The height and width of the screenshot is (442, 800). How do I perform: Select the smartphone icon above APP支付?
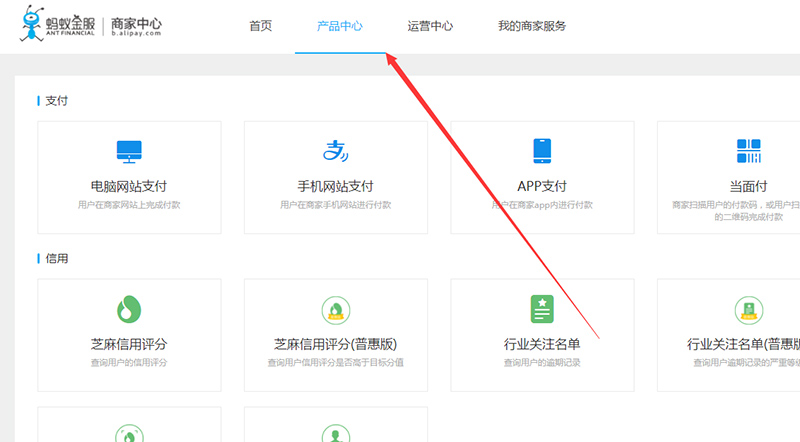pyautogui.click(x=542, y=151)
